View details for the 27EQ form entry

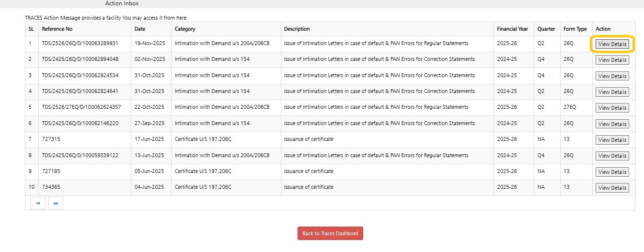[612, 108]
